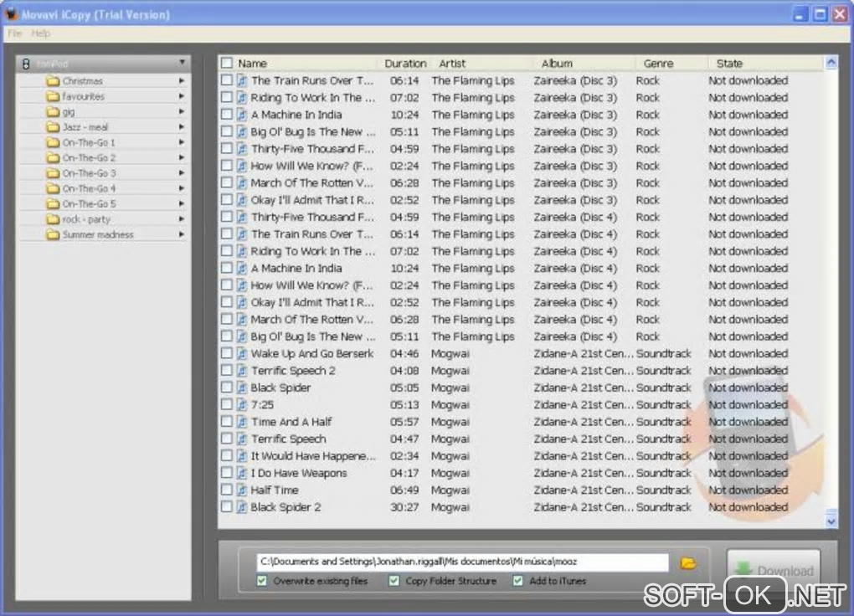Check the box for Terrific Speech 2

pos(227,371)
